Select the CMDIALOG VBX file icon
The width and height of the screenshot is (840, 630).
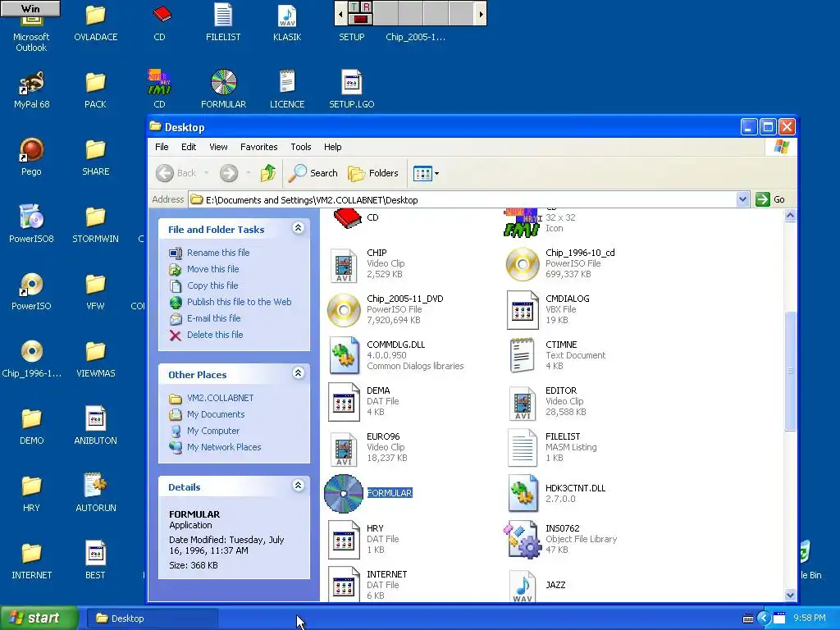pos(523,309)
